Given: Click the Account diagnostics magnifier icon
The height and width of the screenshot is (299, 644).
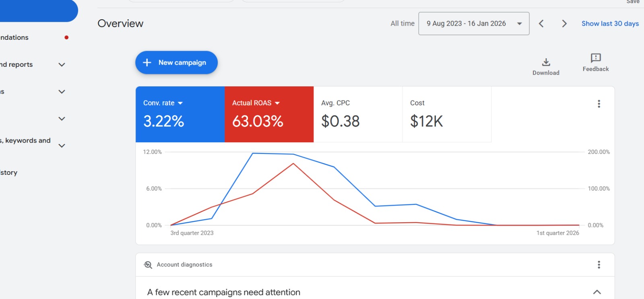Looking at the screenshot, I should pyautogui.click(x=148, y=265).
